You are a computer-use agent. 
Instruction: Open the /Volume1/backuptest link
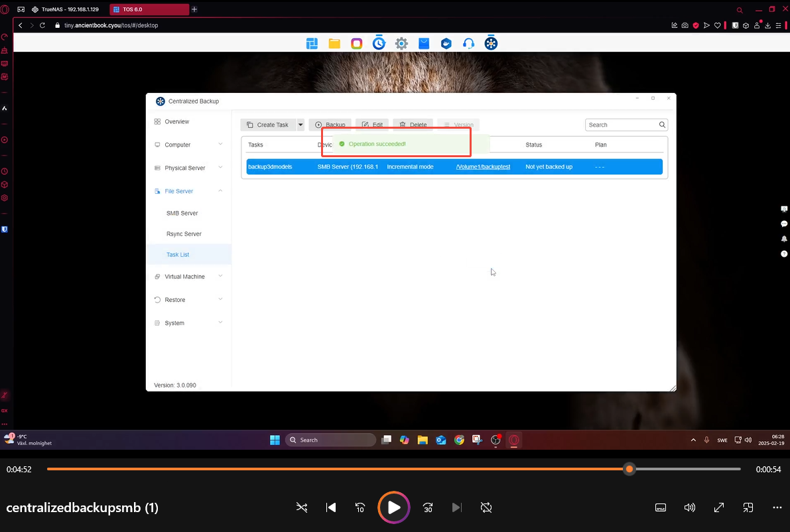click(483, 166)
